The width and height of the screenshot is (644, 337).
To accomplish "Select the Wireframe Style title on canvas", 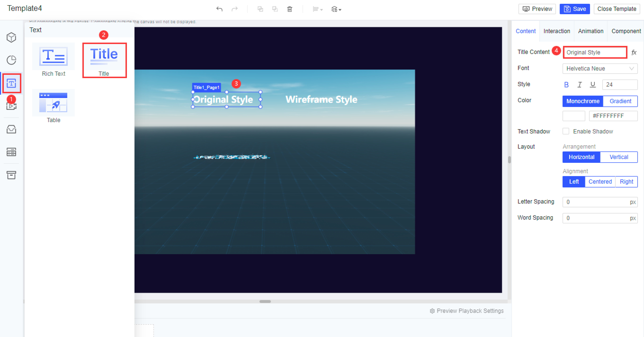I will [x=321, y=99].
